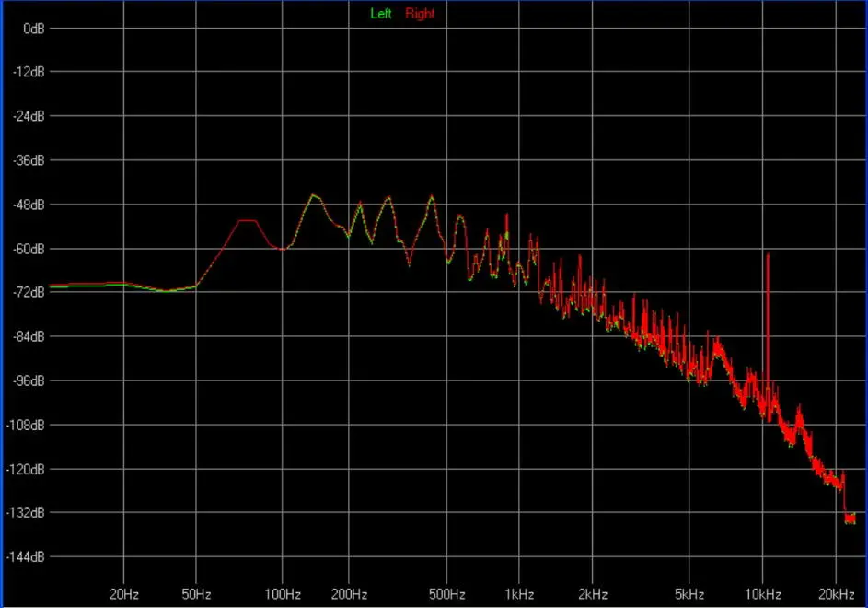
Task: Select the 1kHz frequency label
Action: (519, 592)
